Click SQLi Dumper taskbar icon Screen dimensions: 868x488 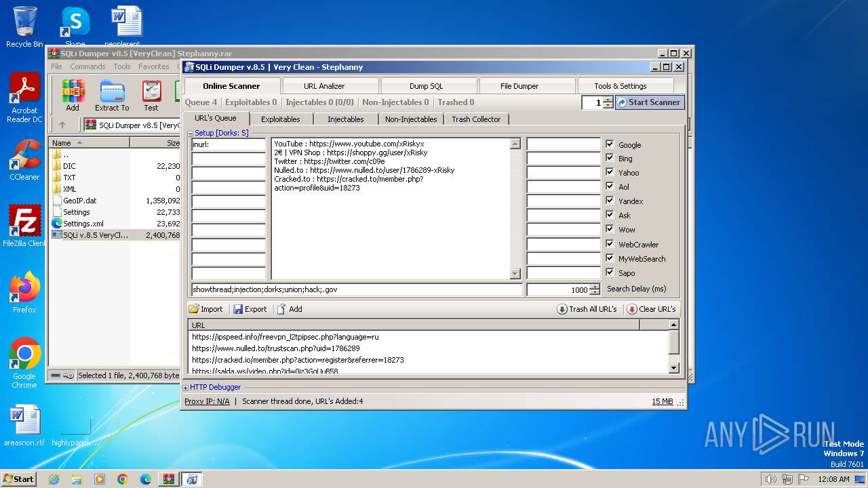pyautogui.click(x=192, y=479)
